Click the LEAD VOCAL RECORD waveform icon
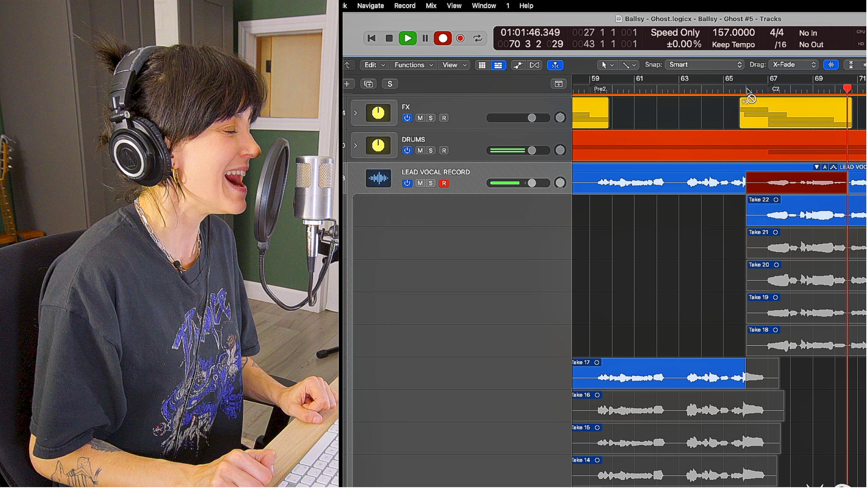 pos(378,178)
